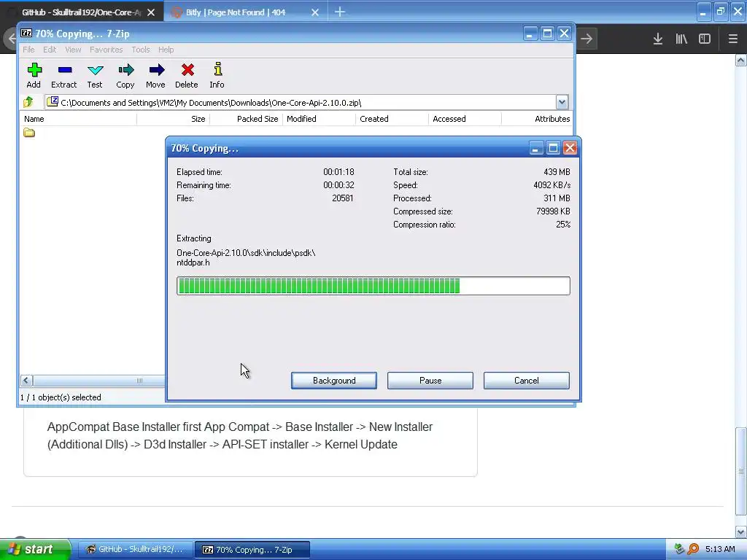
Task: Click the Test toolbar icon
Action: 95,71
